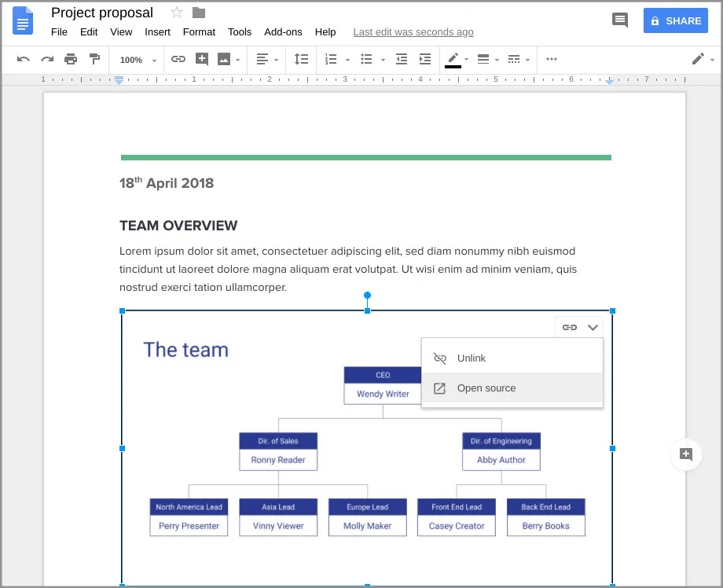Click the Redo icon
The width and height of the screenshot is (723, 588).
pos(46,59)
